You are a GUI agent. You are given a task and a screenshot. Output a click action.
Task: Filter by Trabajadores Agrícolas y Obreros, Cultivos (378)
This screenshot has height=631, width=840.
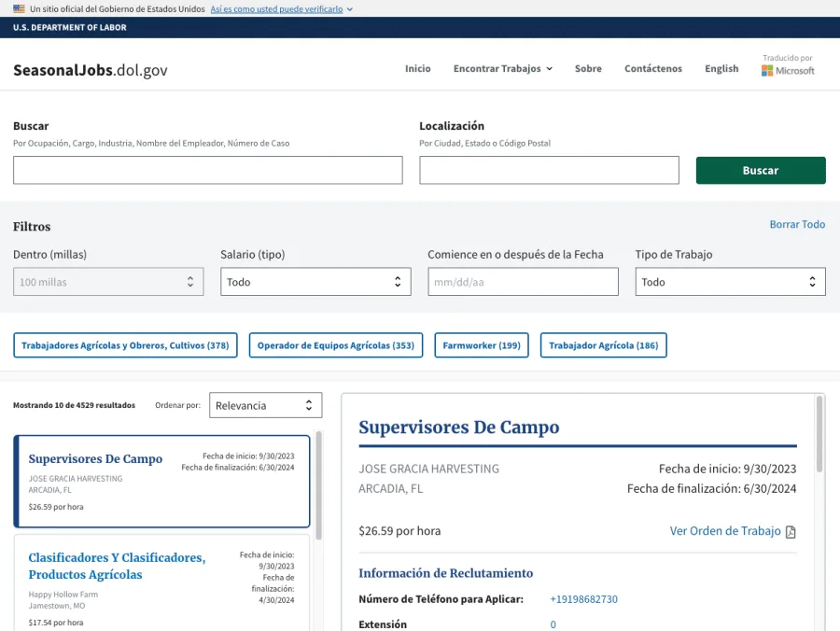125,345
